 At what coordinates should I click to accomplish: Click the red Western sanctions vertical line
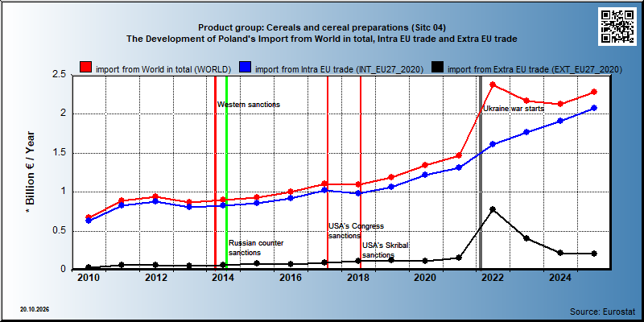coord(215,172)
